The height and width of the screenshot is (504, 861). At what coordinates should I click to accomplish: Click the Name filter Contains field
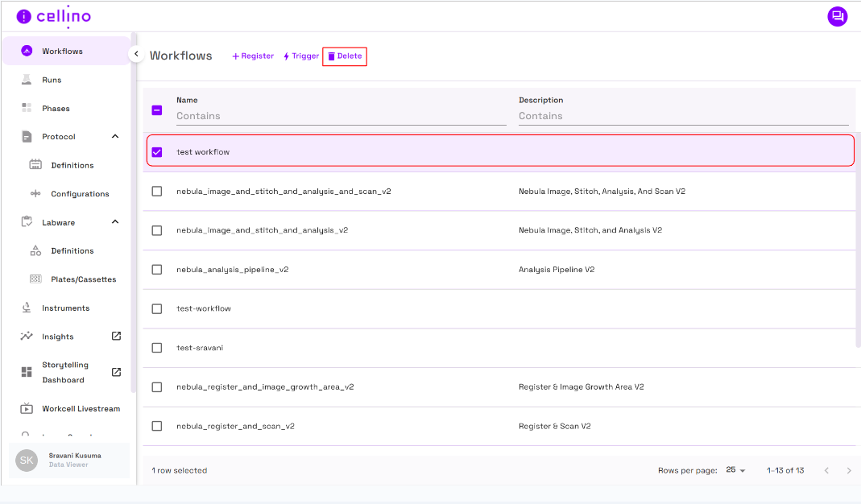pyautogui.click(x=341, y=116)
